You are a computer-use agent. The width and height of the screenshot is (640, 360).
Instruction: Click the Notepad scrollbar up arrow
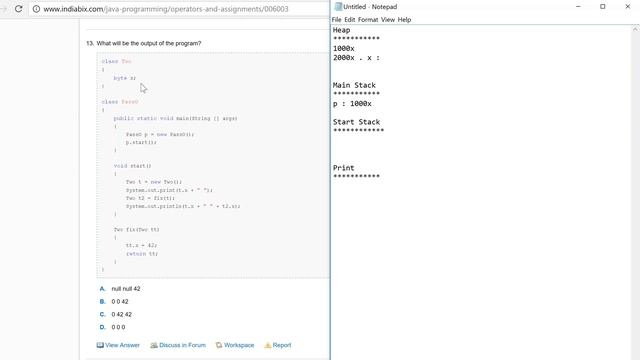635,29
